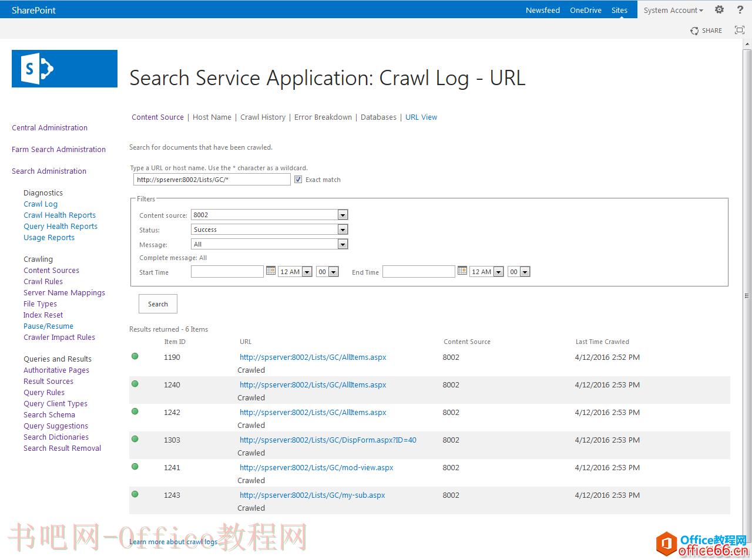This screenshot has width=752, height=560.
Task: Switch to Databases view
Action: [x=378, y=117]
